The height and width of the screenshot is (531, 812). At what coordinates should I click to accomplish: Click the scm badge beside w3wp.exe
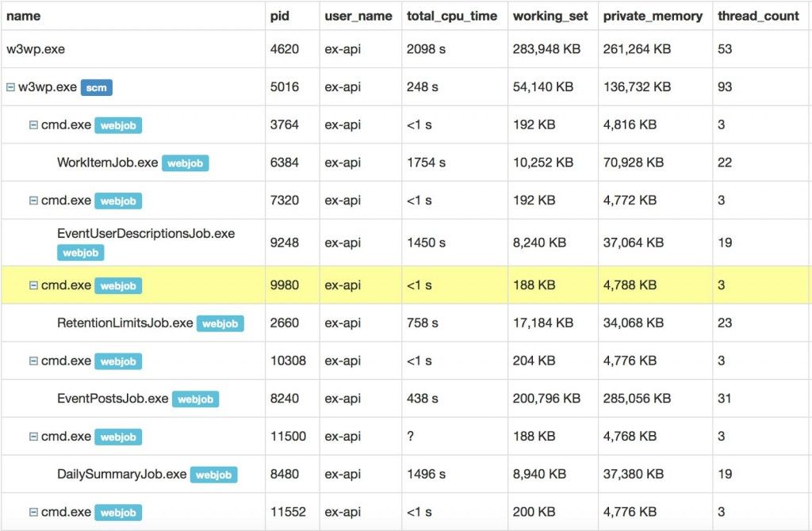click(96, 87)
